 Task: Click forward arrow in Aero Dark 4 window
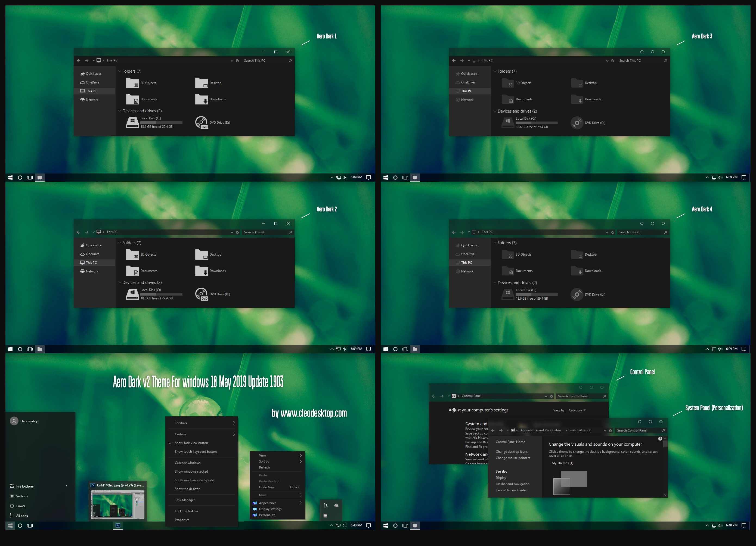click(462, 232)
